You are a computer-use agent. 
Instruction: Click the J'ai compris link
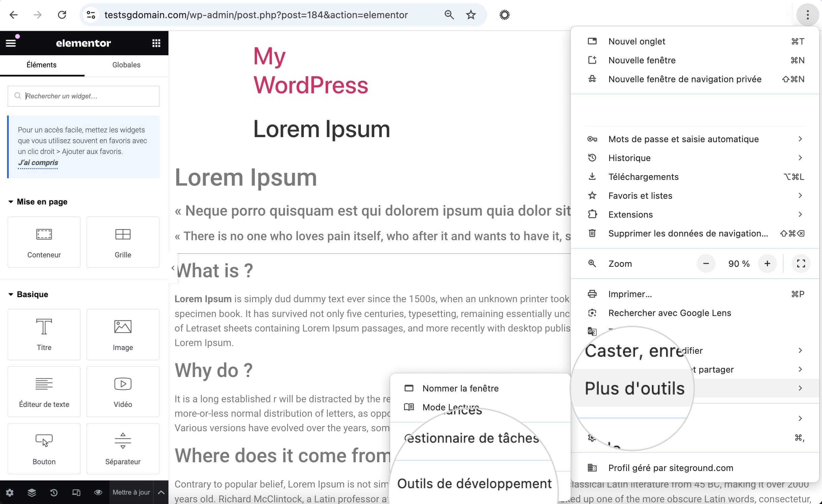[x=38, y=163]
